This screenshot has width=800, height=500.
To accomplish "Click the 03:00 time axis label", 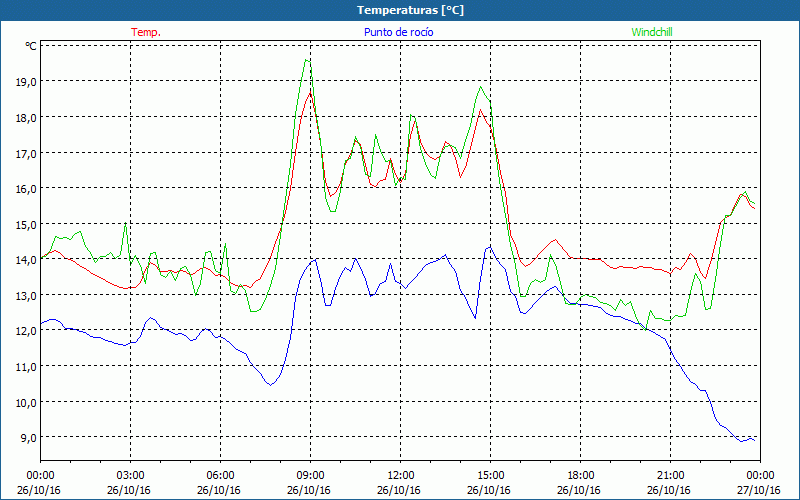I will pos(131,476).
